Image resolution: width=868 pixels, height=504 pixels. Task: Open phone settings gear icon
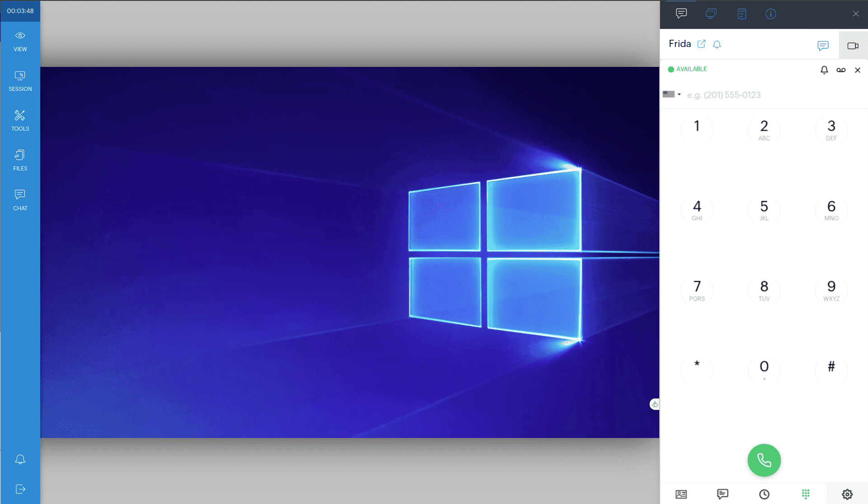pos(847,494)
